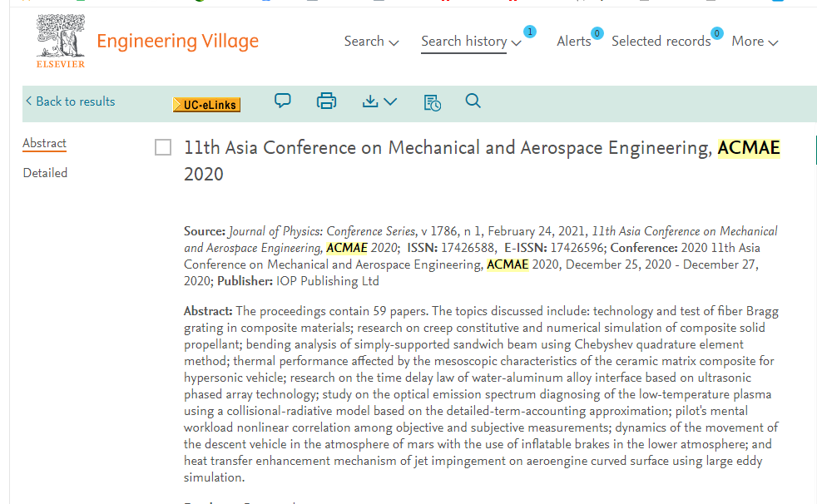The image size is (817, 504).
Task: Click the Engineering Village title
Action: [x=178, y=41]
